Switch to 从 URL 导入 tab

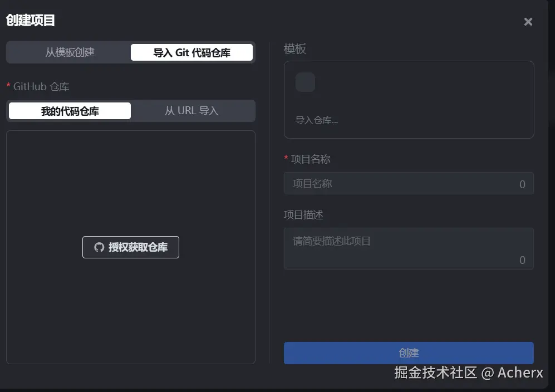pyautogui.click(x=191, y=111)
